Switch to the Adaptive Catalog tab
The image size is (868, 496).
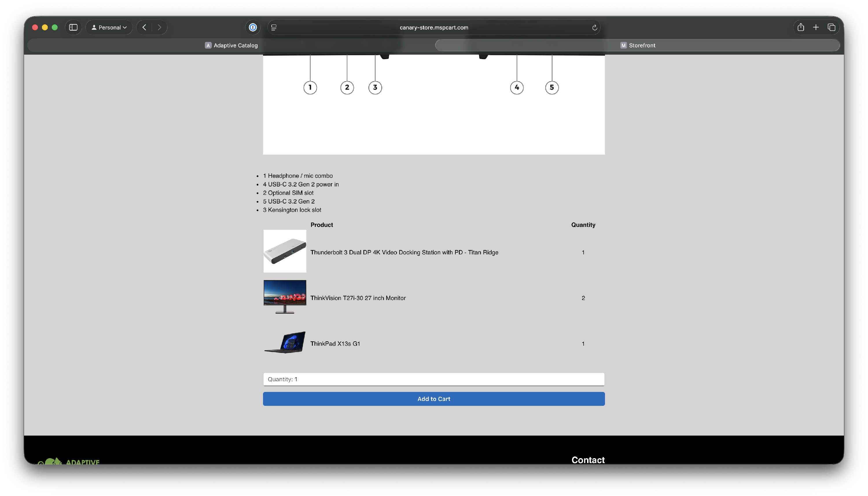coord(231,45)
